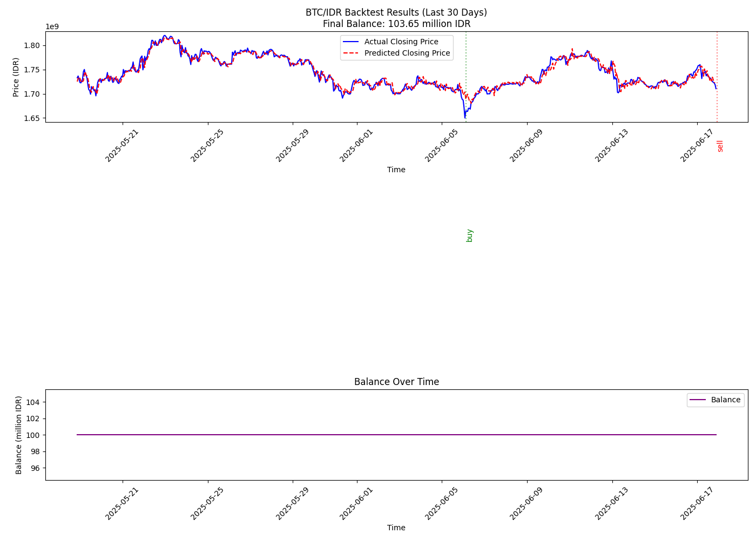Click the 'Final Balance: 103.65 million IDR' subtitle
The width and height of the screenshot is (756, 540).
tap(396, 24)
